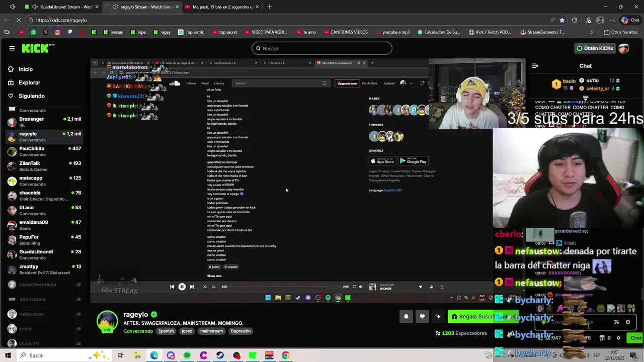Open a new browser tab
This screenshot has height=362, width=644.
269,7
